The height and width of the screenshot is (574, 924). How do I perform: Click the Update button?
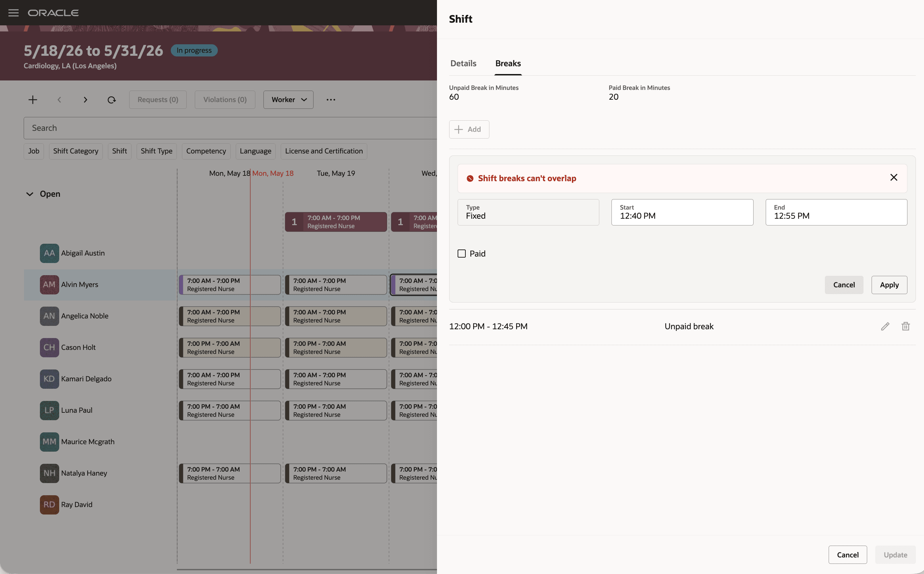click(895, 555)
